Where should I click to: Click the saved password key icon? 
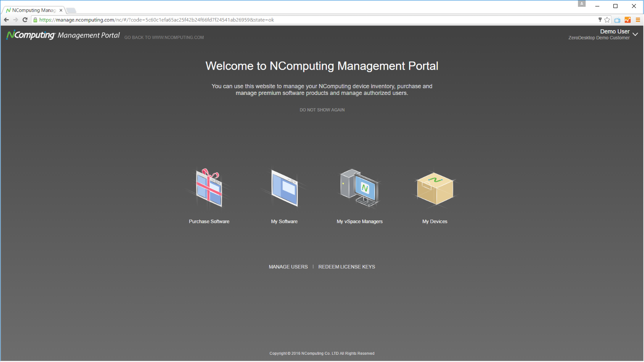coord(600,19)
